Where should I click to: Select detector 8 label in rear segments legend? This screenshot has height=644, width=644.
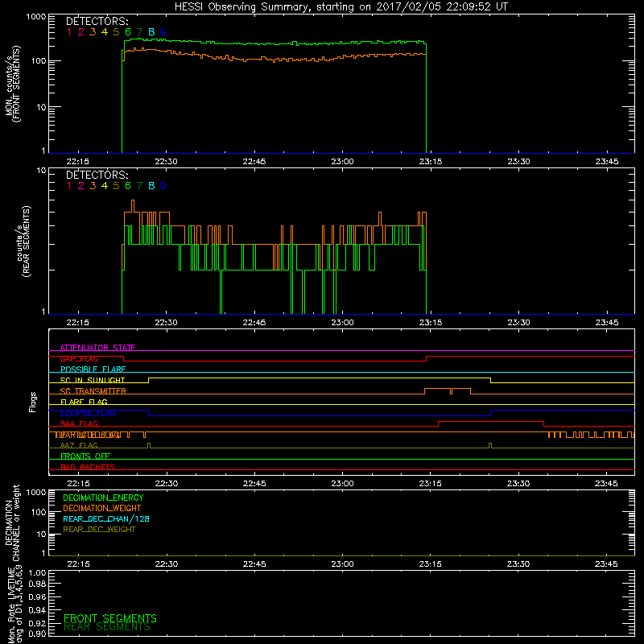151,186
